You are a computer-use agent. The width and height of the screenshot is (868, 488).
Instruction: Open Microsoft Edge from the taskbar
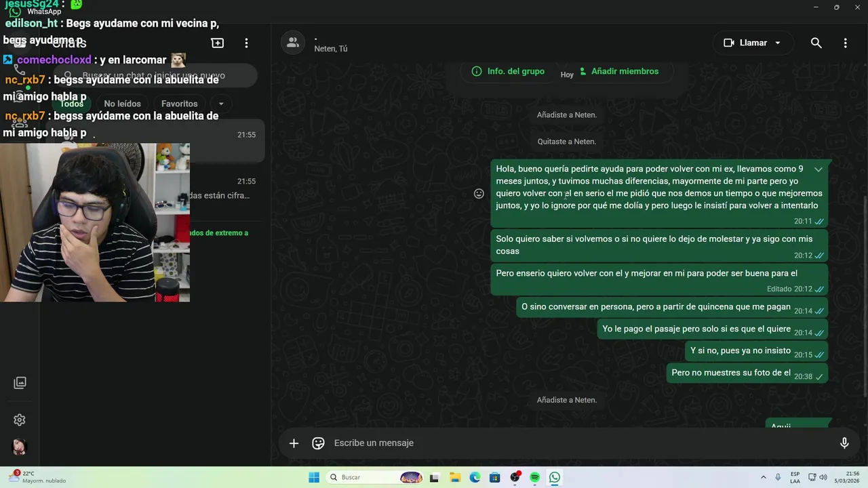475,477
